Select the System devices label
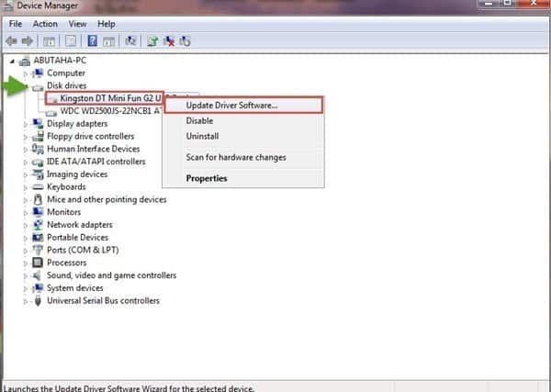551x392 pixels. click(75, 288)
